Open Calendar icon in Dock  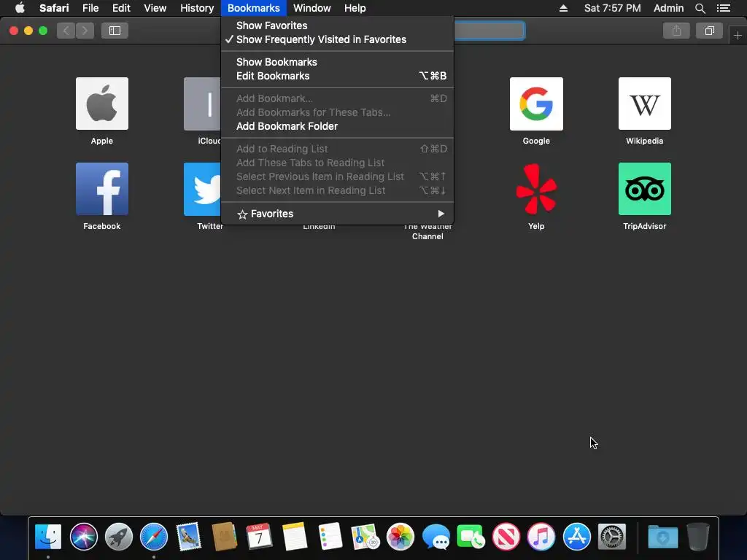tap(259, 537)
